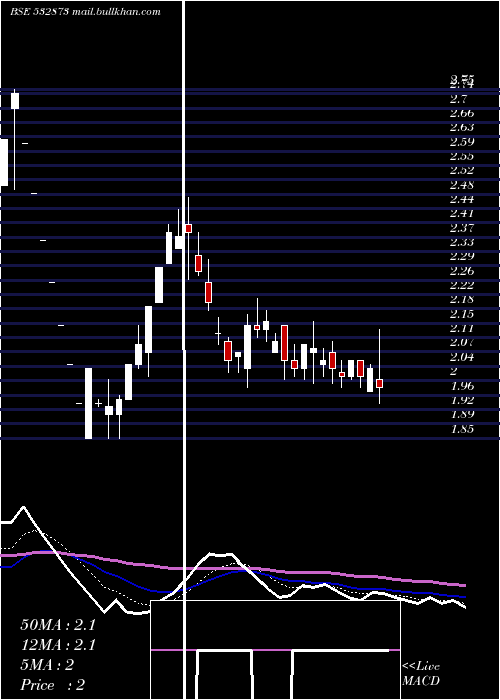Screen dimensions: 500x700
Task: Select the 2.66 price axis label
Action: (462, 113)
